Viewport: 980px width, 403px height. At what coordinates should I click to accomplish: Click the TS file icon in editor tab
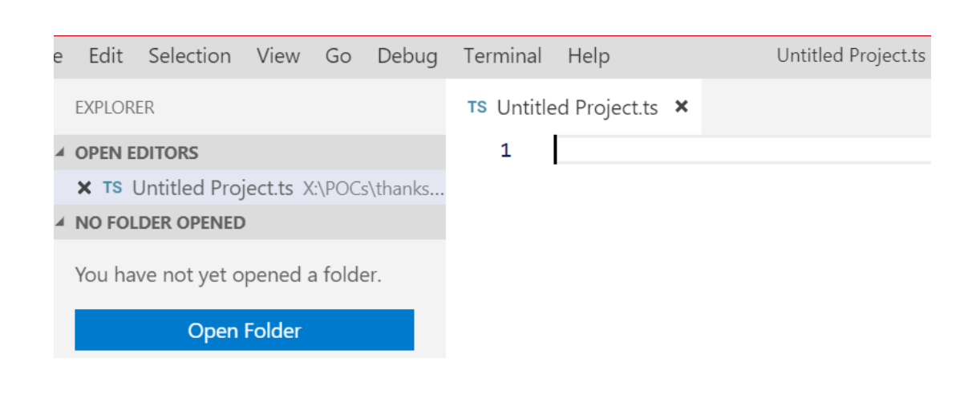tap(477, 108)
